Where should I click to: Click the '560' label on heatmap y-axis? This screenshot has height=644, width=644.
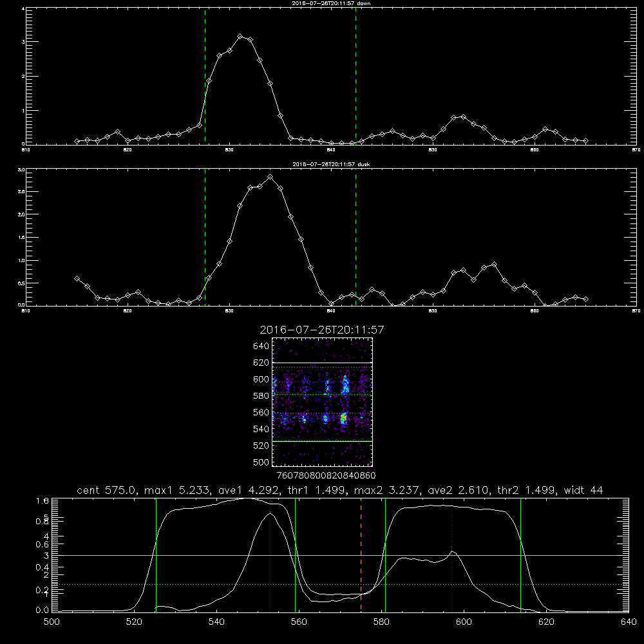(261, 412)
